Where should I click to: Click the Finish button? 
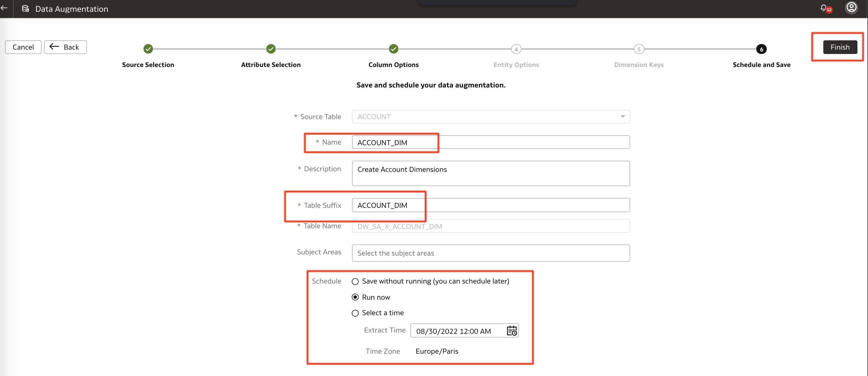(840, 47)
